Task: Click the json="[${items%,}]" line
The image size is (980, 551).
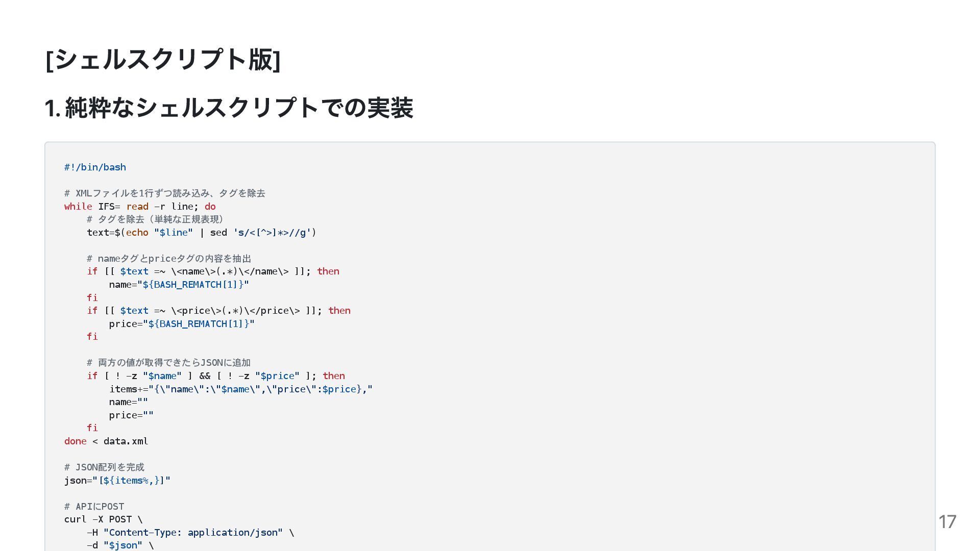Action: click(x=117, y=481)
